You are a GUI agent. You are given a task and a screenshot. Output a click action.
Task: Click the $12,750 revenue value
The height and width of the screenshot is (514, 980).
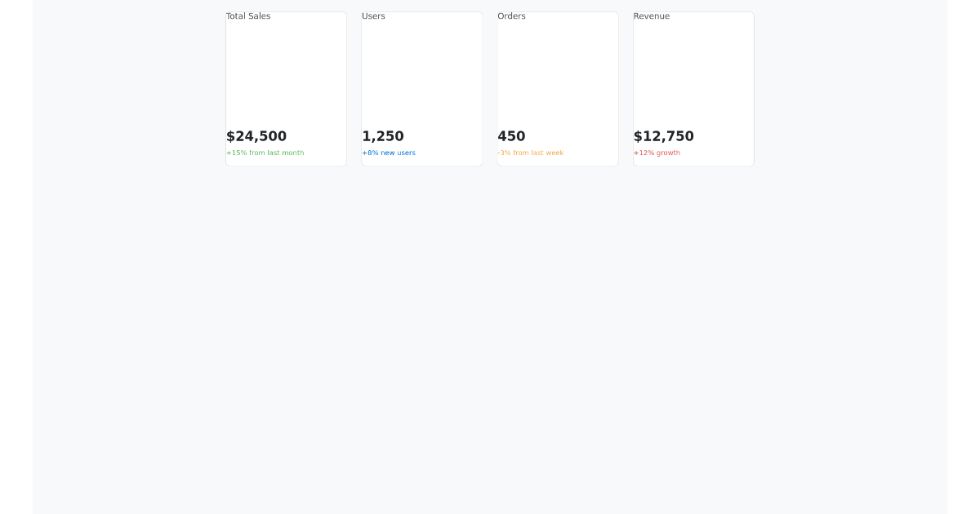pyautogui.click(x=664, y=136)
